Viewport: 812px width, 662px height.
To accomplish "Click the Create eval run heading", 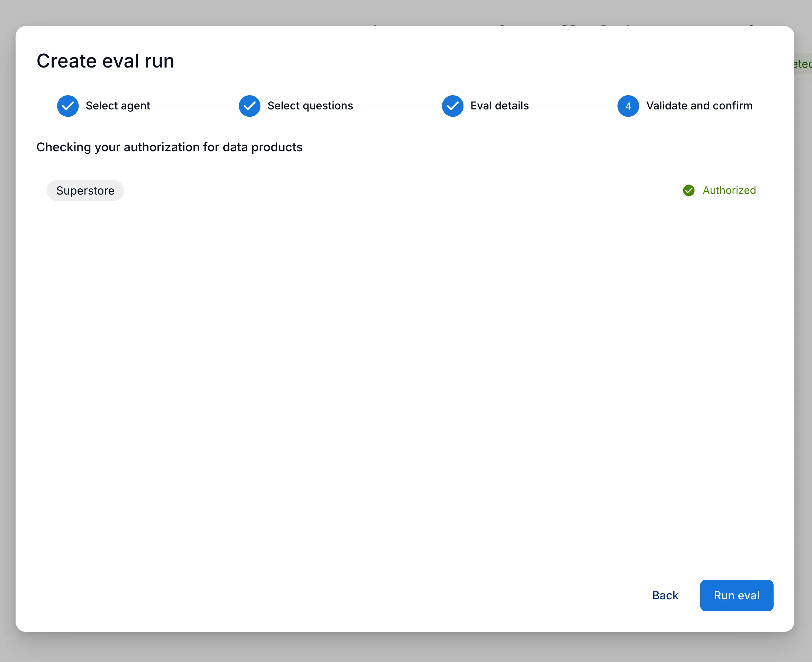I will tap(105, 61).
